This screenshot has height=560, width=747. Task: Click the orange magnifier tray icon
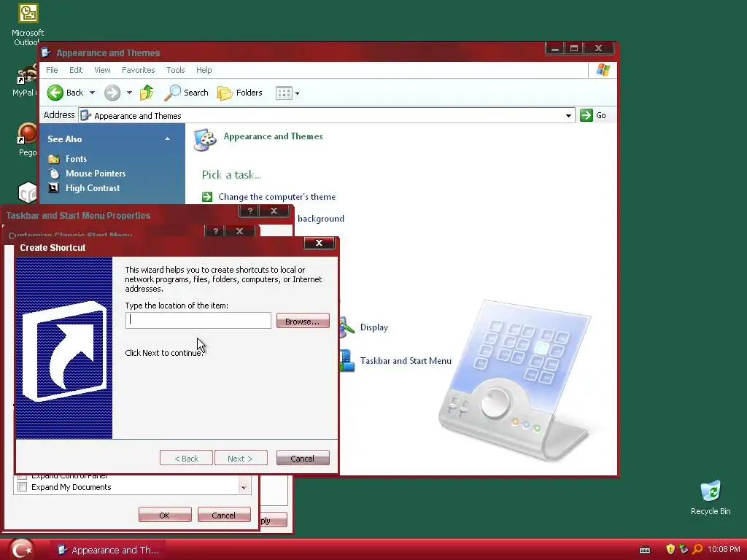click(x=697, y=549)
